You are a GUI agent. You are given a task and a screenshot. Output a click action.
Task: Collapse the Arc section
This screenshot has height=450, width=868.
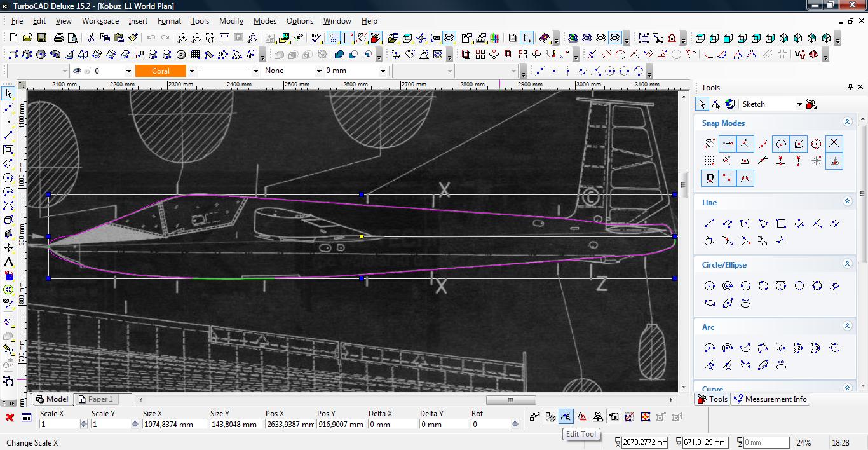(847, 326)
